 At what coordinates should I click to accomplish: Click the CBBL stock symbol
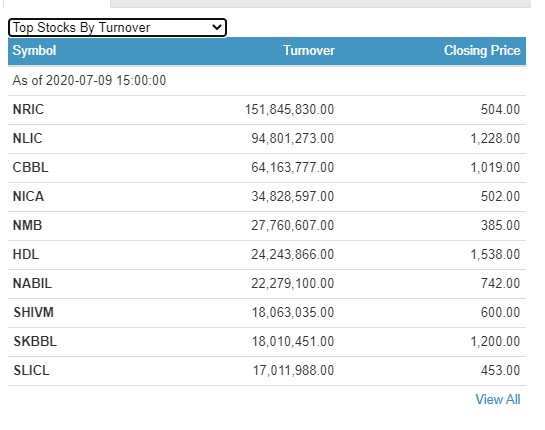tap(30, 168)
